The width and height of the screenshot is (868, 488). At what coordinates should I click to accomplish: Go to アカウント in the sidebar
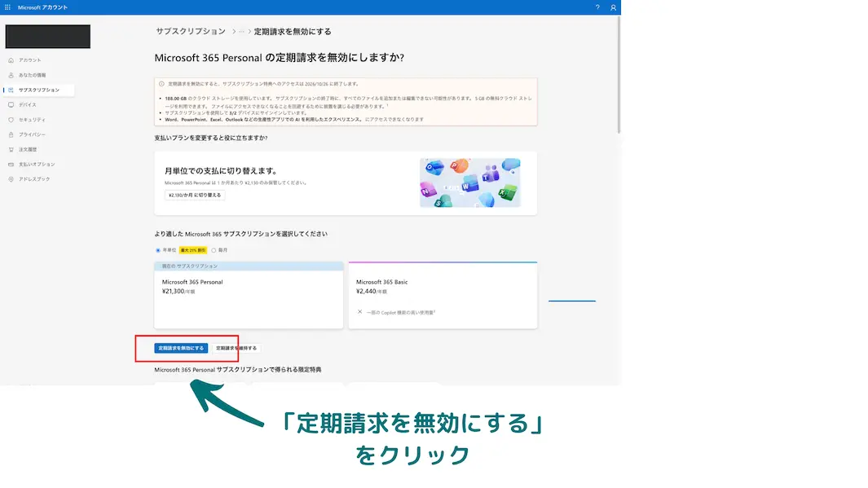30,59
